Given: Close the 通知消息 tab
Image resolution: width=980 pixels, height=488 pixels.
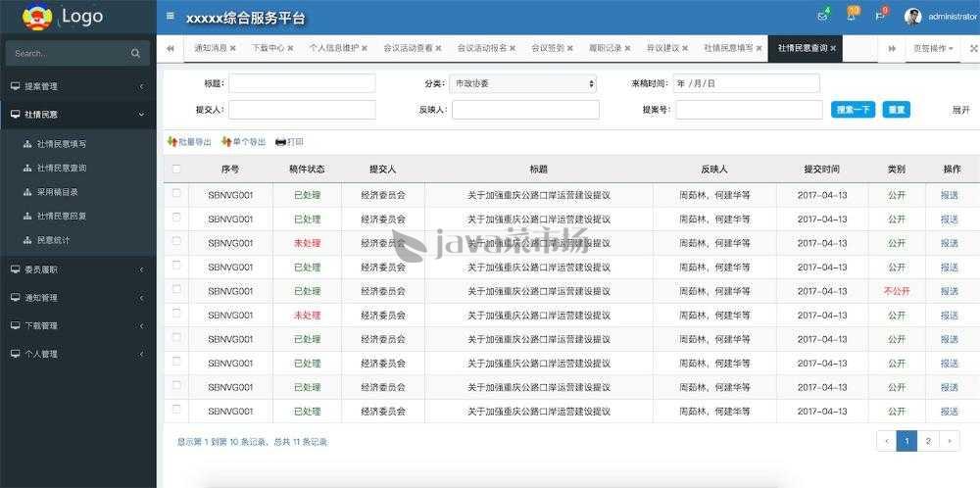Looking at the screenshot, I should coord(233,48).
